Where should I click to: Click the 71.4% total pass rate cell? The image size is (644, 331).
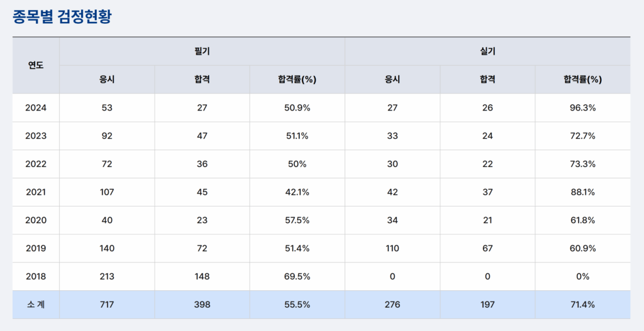582,305
